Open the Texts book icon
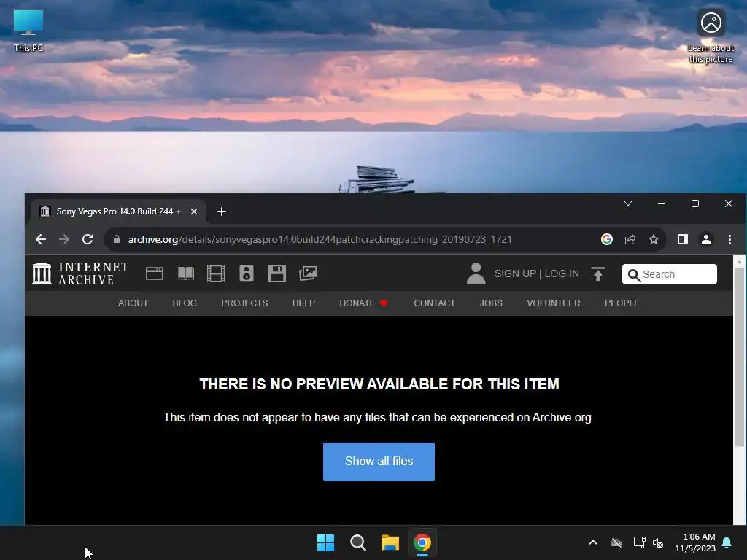This screenshot has height=560, width=747. click(x=185, y=273)
